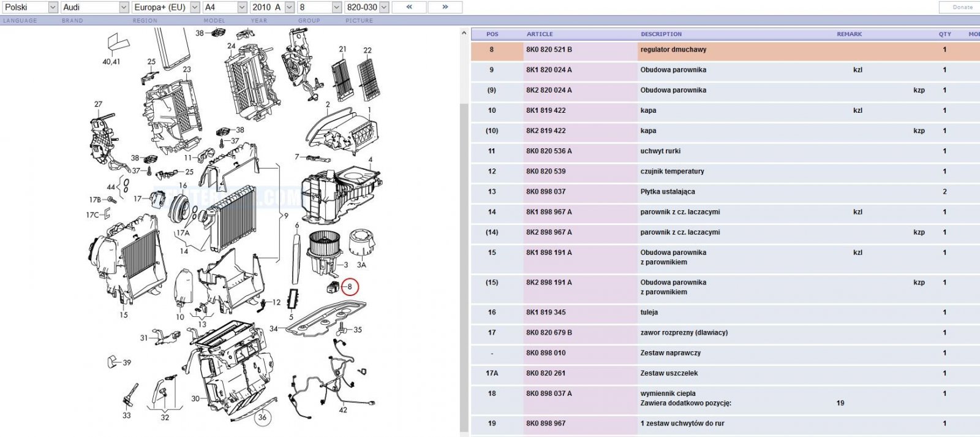
Task: Open the Model dropdown showing A4
Action: click(224, 7)
